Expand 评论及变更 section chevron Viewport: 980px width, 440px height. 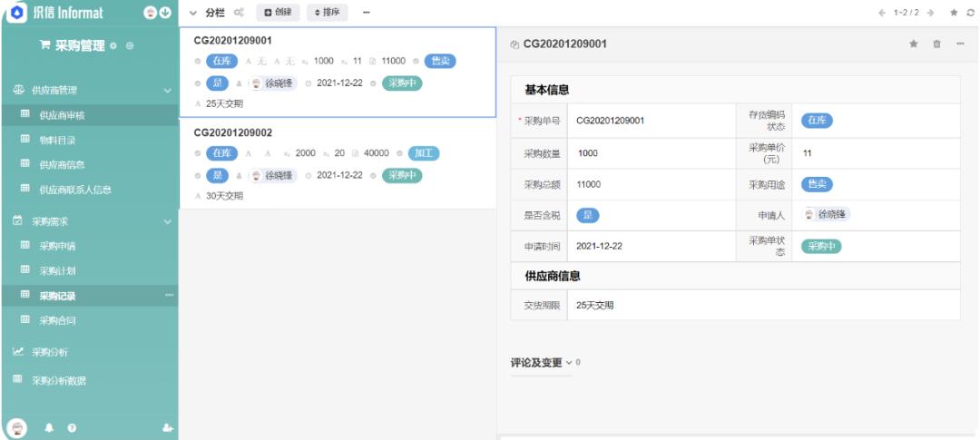[569, 363]
